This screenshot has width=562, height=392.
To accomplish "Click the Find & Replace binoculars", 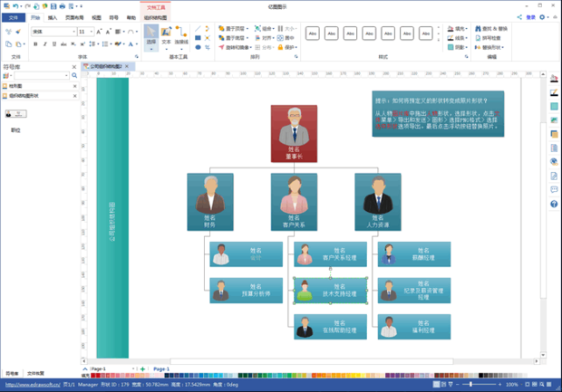I will point(491,29).
